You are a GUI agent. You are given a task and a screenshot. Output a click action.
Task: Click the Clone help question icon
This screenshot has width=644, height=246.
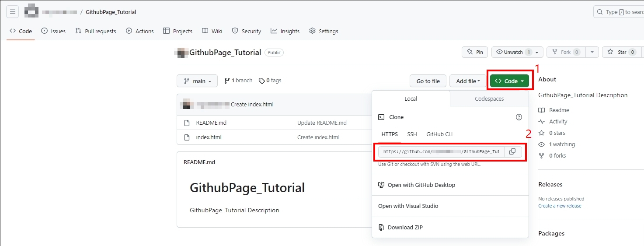click(x=519, y=117)
